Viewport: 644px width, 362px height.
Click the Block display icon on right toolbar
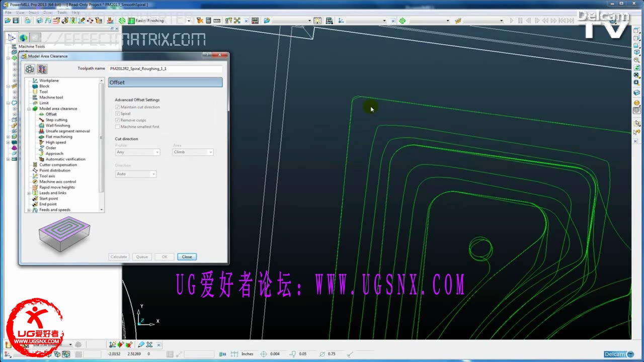(x=636, y=93)
